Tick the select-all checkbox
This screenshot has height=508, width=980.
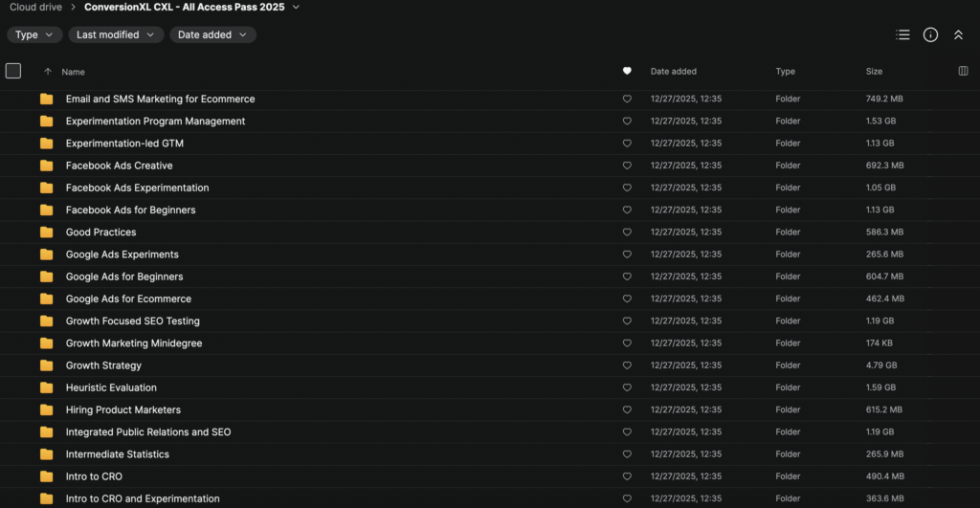tap(13, 71)
